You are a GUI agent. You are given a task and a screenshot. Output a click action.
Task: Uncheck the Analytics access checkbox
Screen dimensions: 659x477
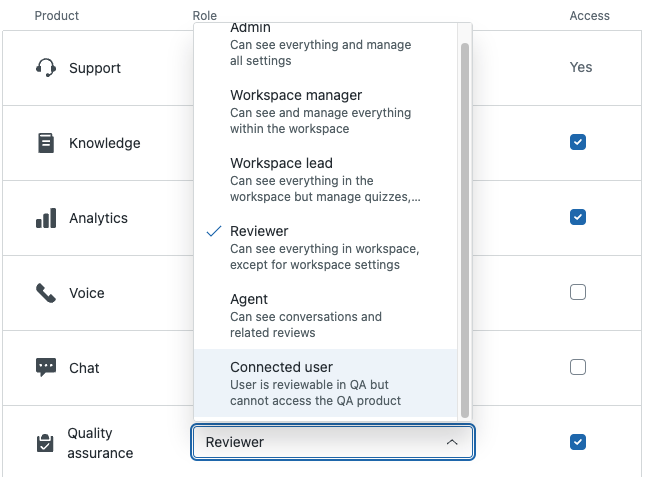point(577,217)
